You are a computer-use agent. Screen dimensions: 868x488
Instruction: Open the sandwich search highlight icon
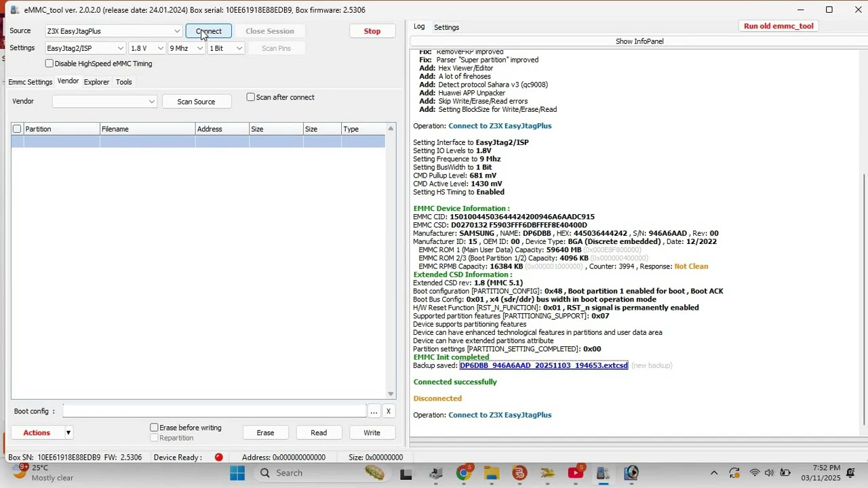374,473
